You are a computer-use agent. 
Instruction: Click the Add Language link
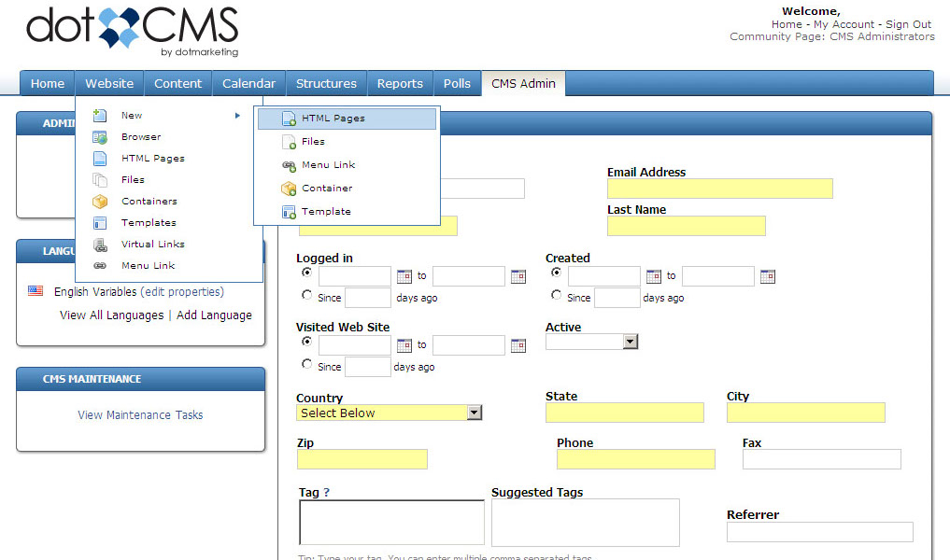(x=214, y=315)
